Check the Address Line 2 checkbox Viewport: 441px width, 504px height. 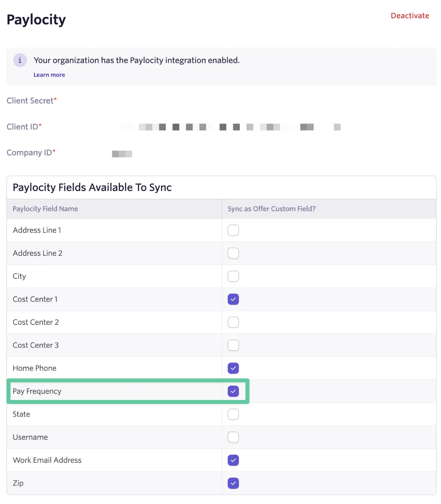coord(233,253)
